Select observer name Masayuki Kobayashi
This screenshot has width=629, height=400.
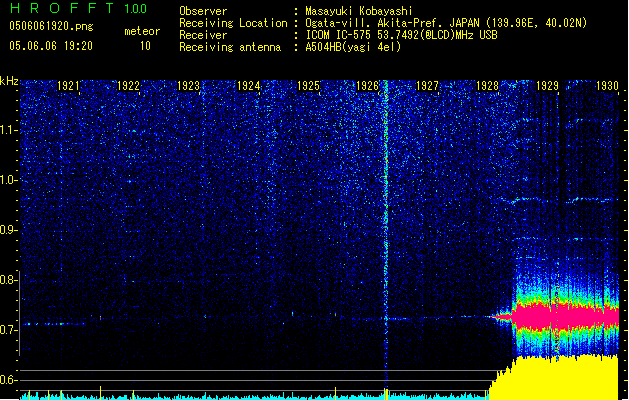[x=358, y=11]
